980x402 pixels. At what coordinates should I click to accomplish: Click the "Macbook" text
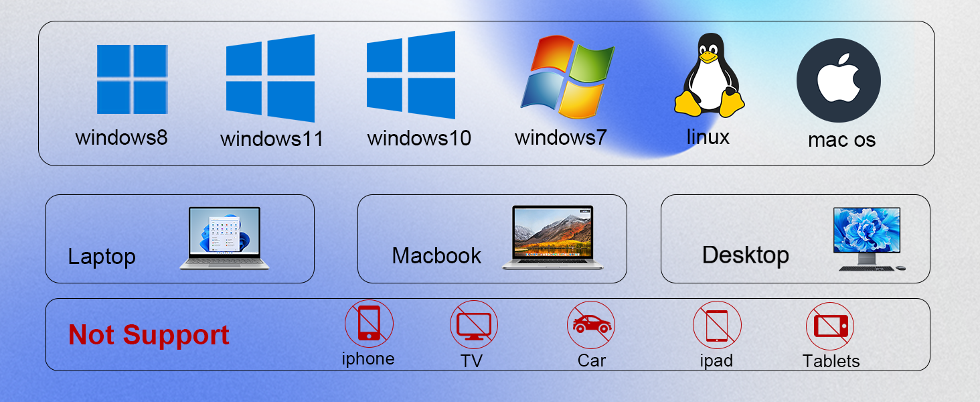click(x=436, y=255)
